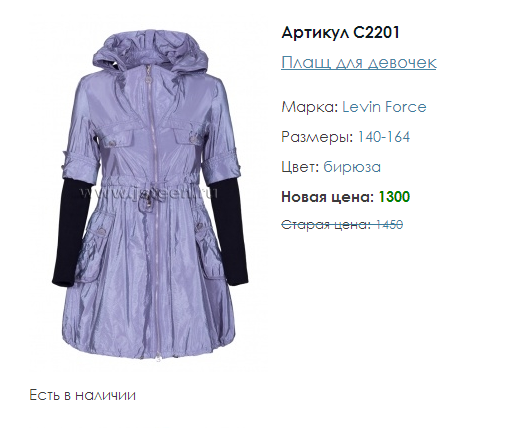Click the "Размеры:" label
This screenshot has height=428, width=508.
317,137
